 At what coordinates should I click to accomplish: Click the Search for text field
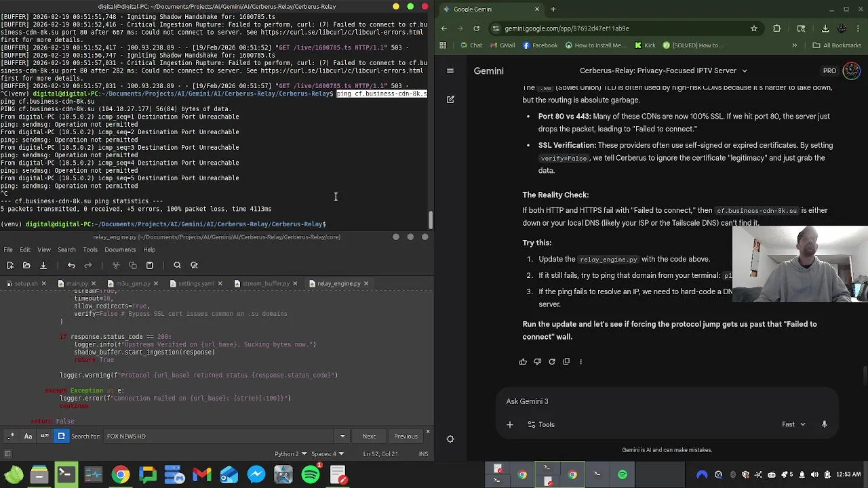[x=219, y=436]
